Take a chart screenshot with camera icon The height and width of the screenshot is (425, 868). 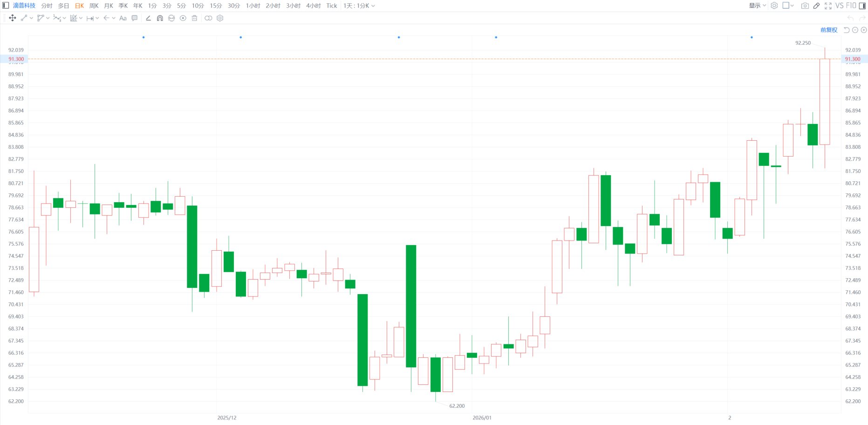(x=805, y=6)
